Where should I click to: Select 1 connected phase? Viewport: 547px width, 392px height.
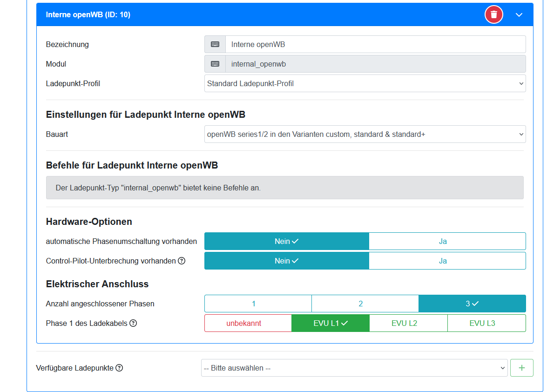[258, 304]
